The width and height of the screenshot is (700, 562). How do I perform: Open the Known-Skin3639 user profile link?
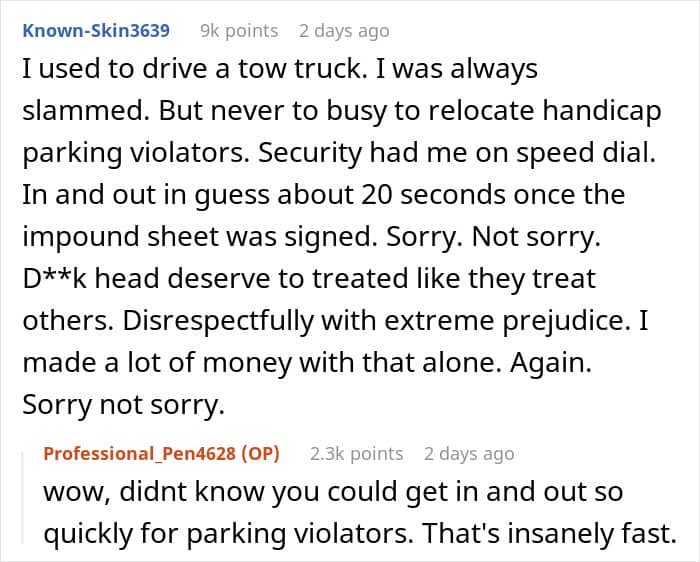96,31
